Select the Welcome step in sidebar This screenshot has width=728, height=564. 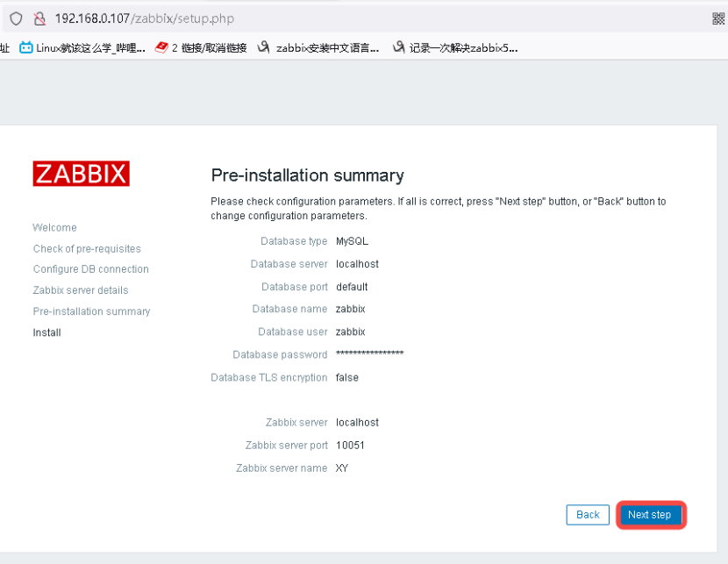(54, 227)
